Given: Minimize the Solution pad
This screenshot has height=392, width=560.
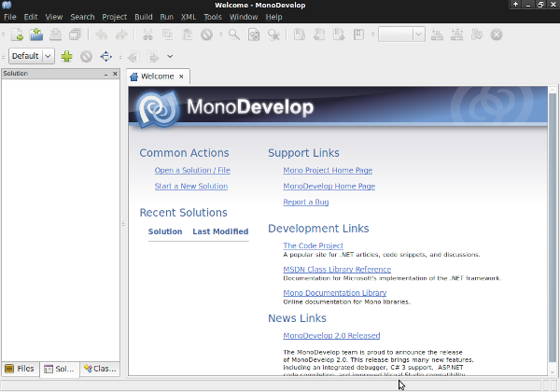Looking at the screenshot, I should point(105,74).
